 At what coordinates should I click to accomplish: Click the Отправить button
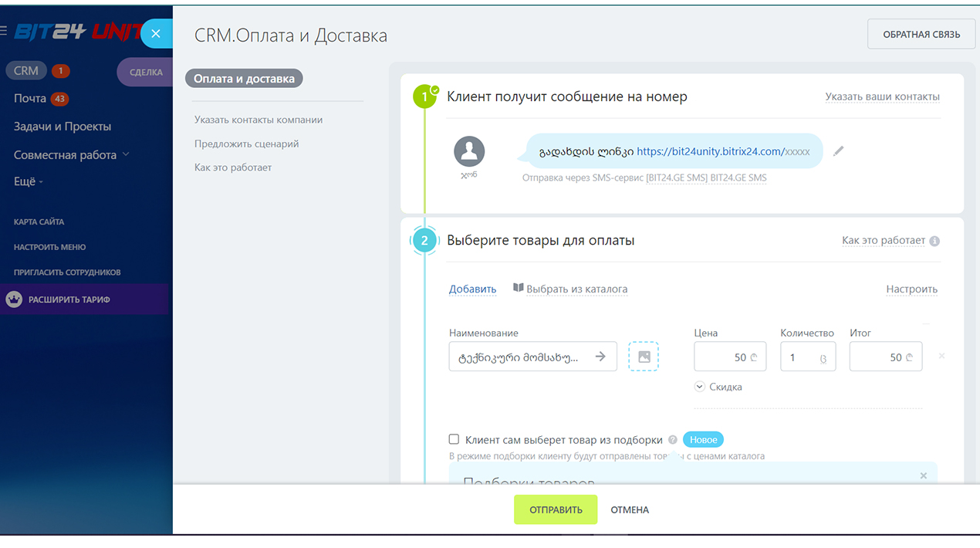[x=556, y=509]
